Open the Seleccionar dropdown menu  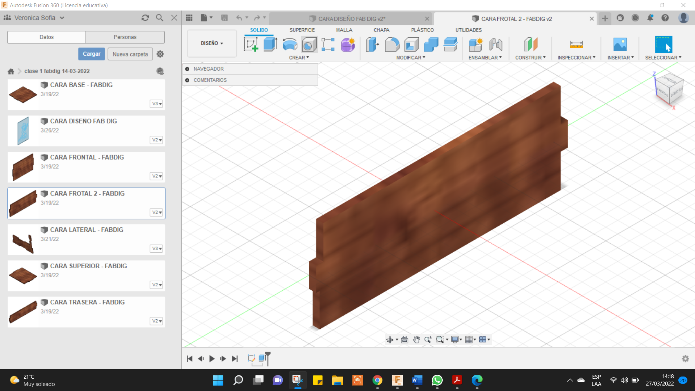664,58
